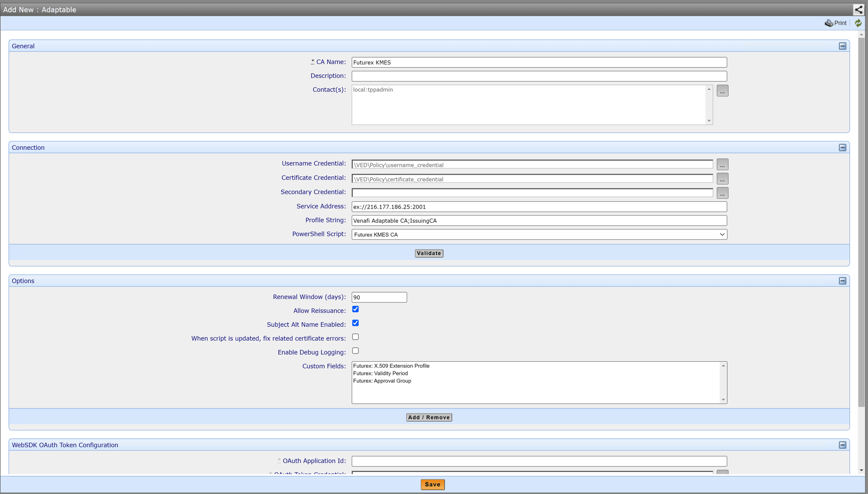Collapse the Connection section
Image resolution: width=868 pixels, height=494 pixels.
842,148
